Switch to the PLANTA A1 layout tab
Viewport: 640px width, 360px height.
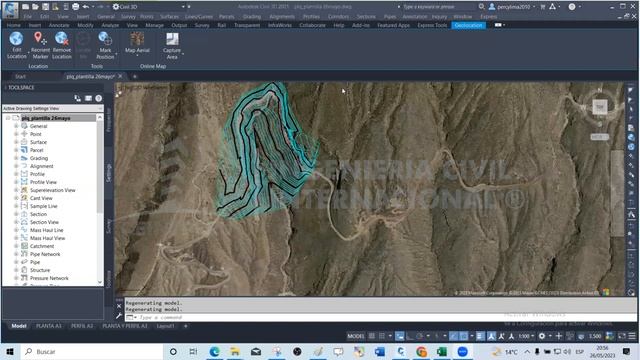coord(49,326)
